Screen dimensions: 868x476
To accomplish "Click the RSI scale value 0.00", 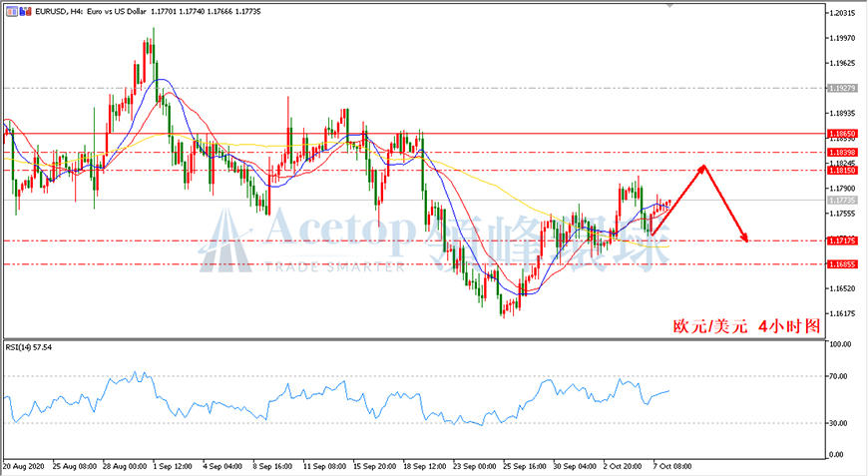I will [x=837, y=455].
